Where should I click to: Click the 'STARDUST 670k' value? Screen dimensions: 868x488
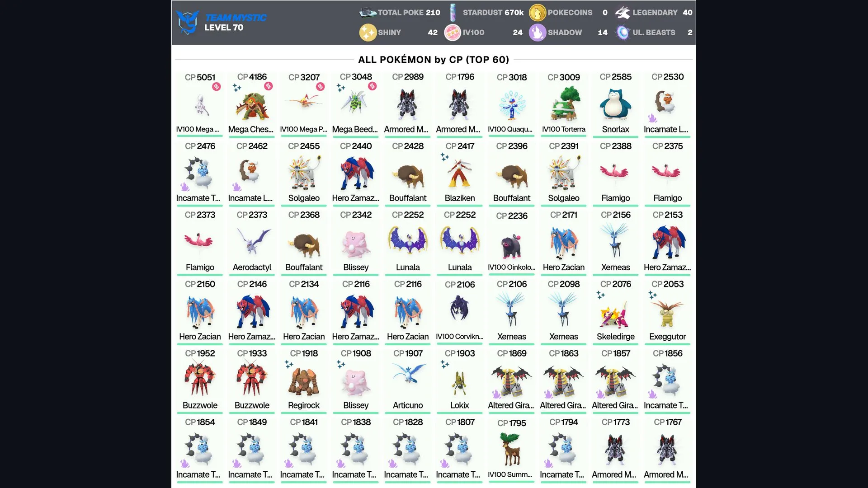493,13
